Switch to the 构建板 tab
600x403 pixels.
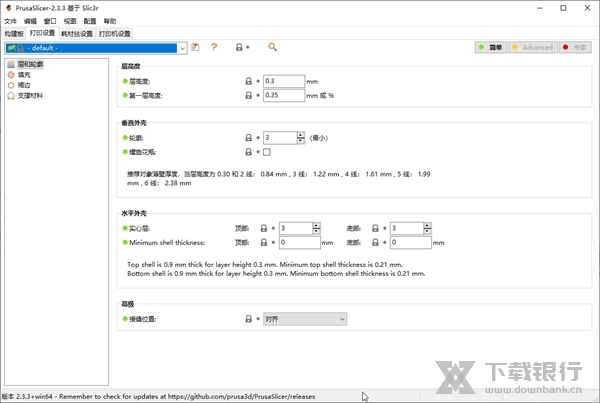14,34
